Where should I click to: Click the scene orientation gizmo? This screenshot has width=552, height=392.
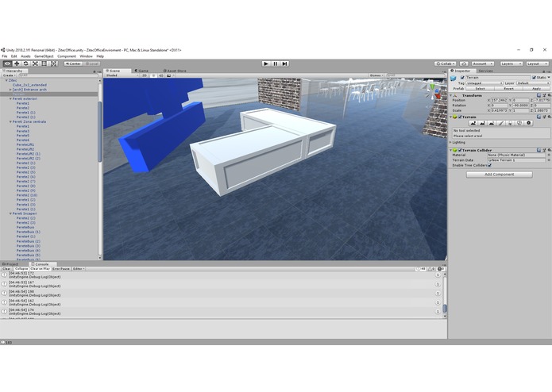click(433, 92)
